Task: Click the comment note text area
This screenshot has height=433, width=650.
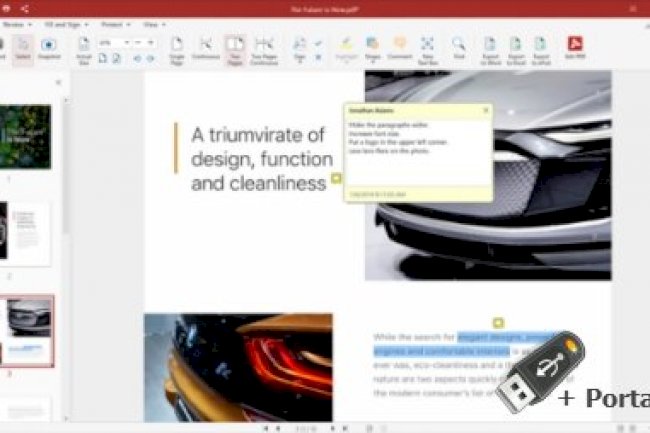Action: pos(419,152)
